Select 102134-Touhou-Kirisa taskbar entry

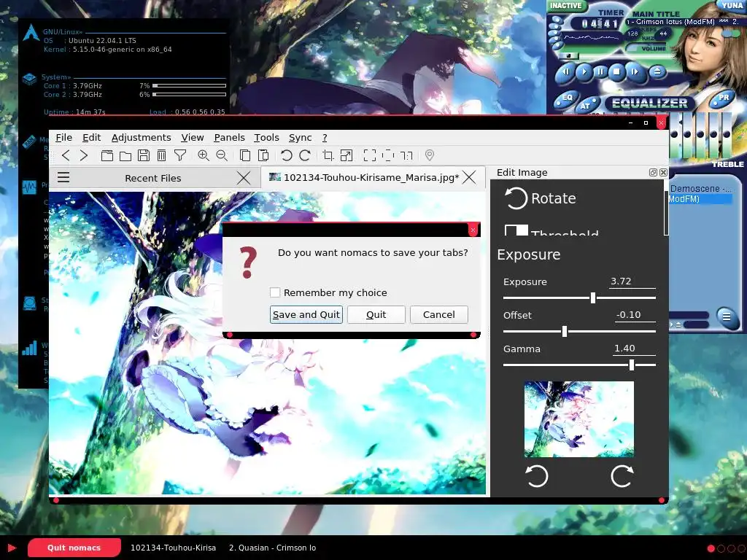click(174, 548)
